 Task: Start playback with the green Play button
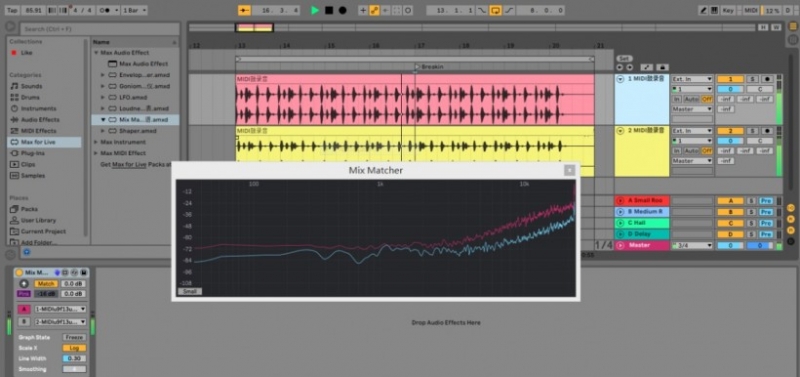(315, 10)
